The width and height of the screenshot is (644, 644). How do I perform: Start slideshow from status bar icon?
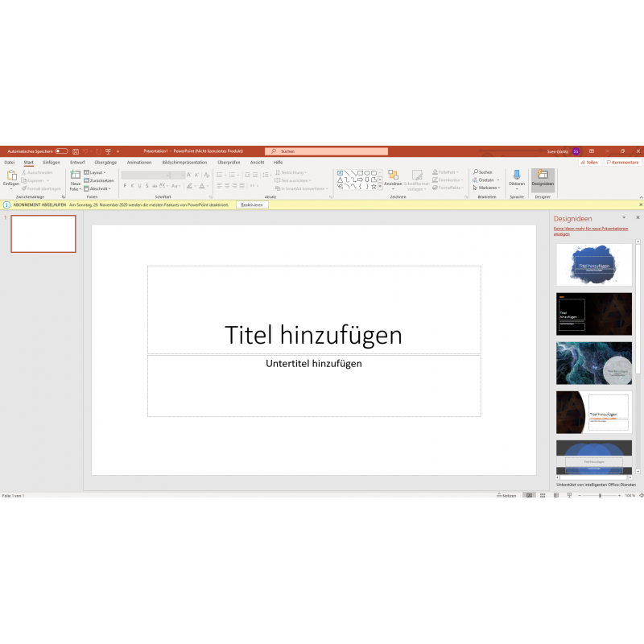[x=568, y=496]
